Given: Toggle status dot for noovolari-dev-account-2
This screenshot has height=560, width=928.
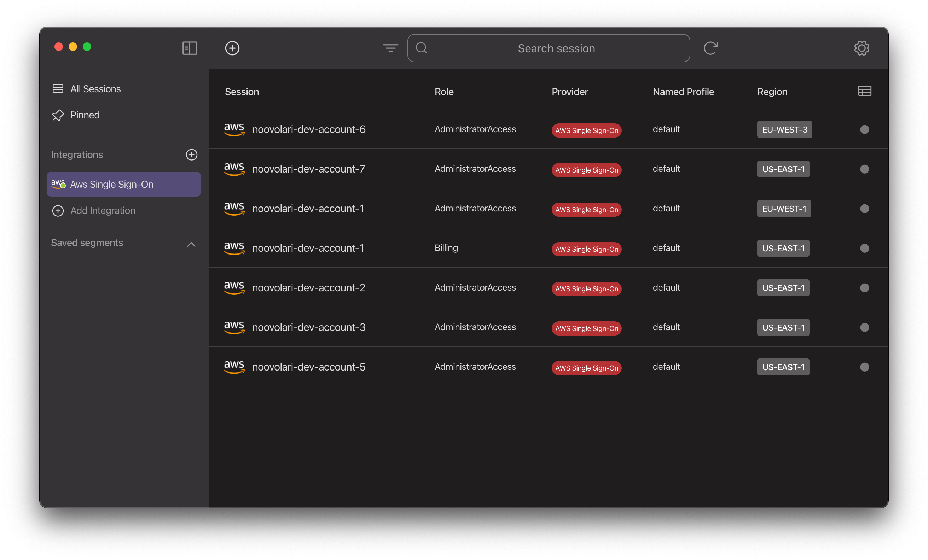Looking at the screenshot, I should coord(864,288).
